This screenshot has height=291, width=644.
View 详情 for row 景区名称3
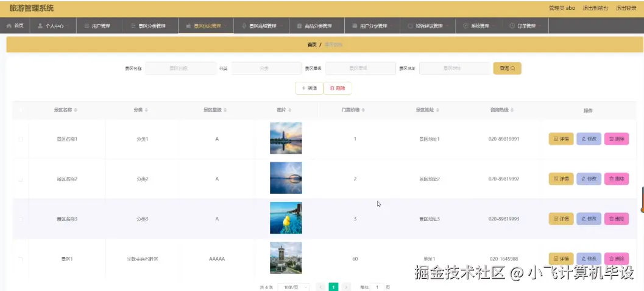click(x=561, y=219)
